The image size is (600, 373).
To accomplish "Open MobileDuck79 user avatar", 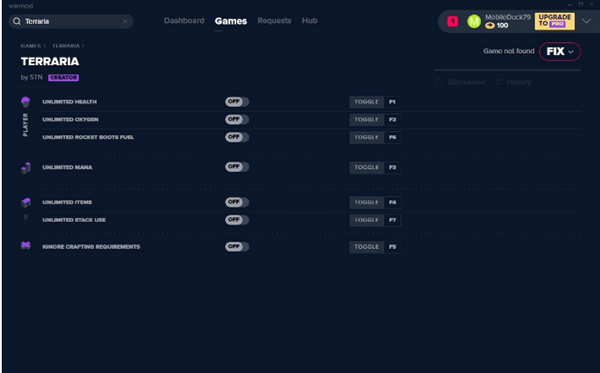I will click(x=474, y=21).
